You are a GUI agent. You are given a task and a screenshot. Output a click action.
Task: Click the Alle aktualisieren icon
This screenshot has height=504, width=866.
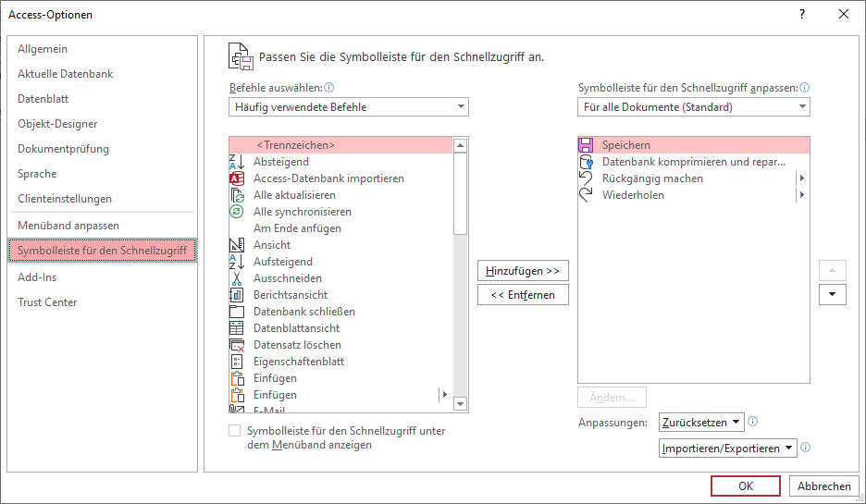236,195
